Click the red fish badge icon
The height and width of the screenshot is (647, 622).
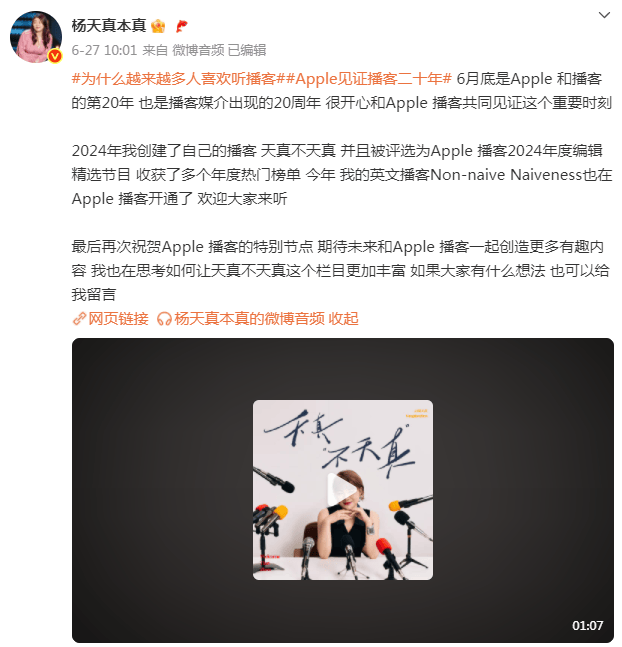point(181,26)
